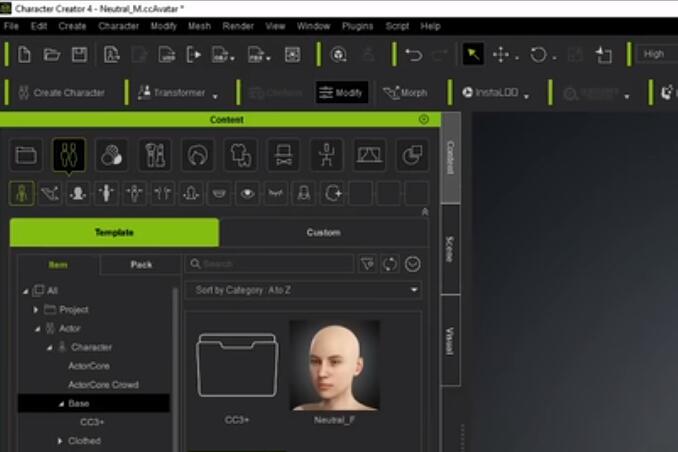Click the Transformer button
Image resolution: width=678 pixels, height=452 pixels.
pos(172,93)
